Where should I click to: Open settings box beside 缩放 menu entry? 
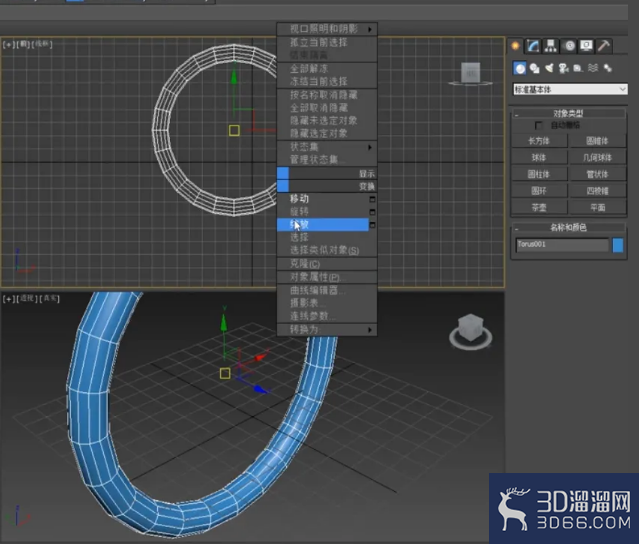[x=372, y=225]
